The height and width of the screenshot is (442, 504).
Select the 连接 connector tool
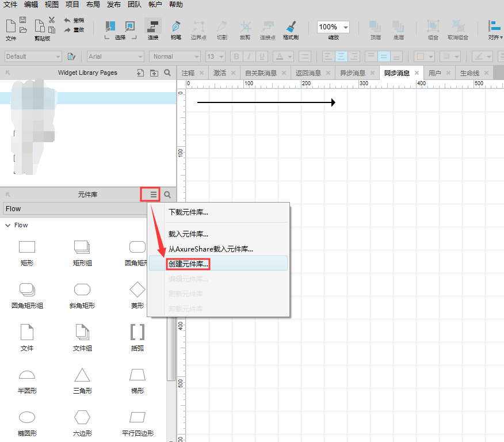152,29
